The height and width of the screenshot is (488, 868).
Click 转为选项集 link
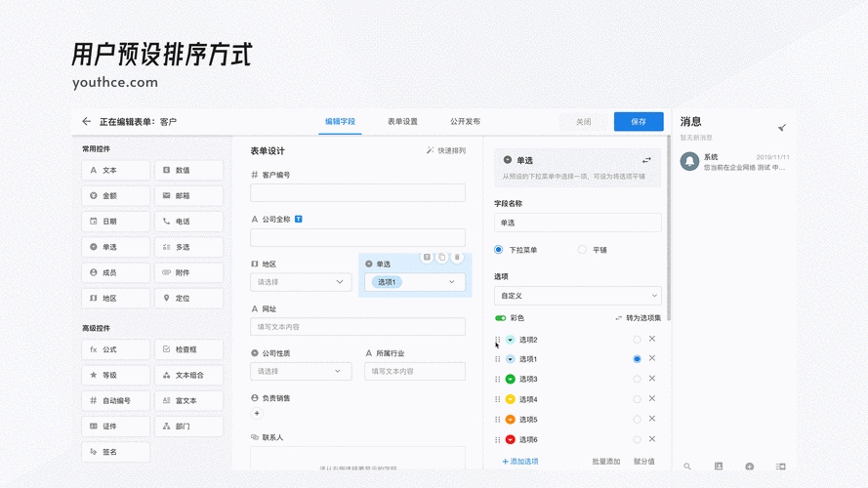click(x=639, y=318)
